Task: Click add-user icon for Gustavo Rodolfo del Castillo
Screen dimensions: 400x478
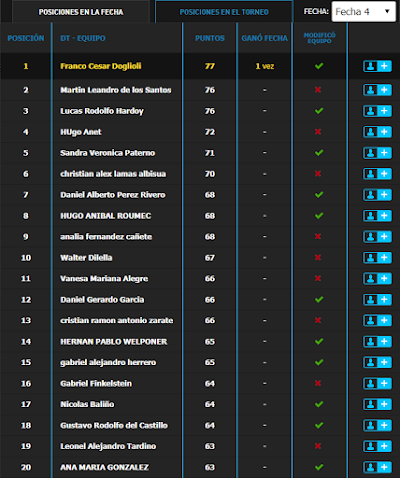Action: pos(377,425)
